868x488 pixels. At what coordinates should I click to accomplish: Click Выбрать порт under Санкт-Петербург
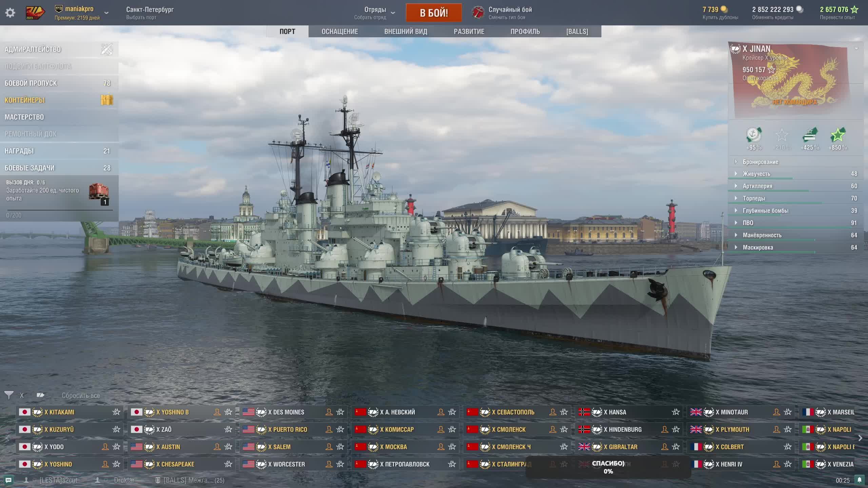[x=141, y=17]
